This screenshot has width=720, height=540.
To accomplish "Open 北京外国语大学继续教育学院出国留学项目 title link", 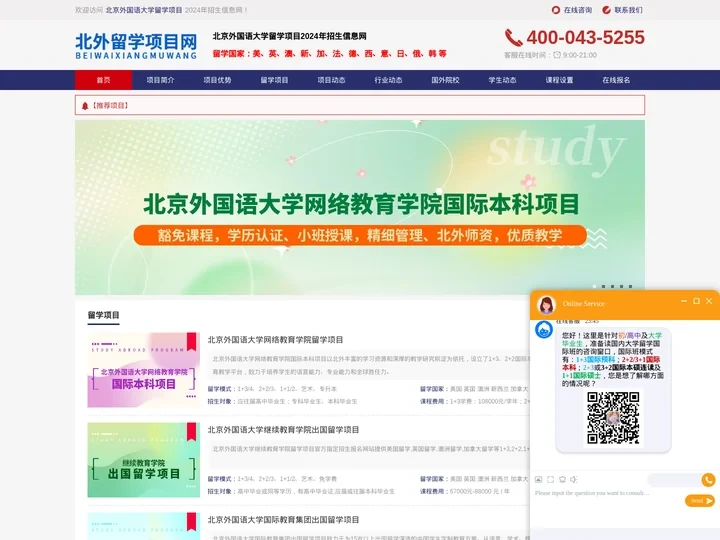I will [283, 430].
